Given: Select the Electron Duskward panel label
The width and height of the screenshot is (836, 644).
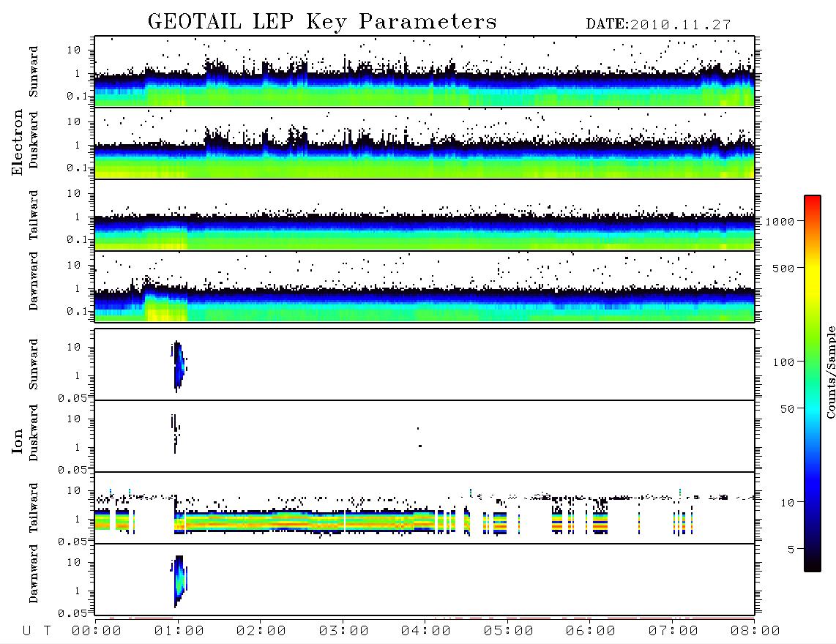Looking at the screenshot, I should [x=34, y=140].
